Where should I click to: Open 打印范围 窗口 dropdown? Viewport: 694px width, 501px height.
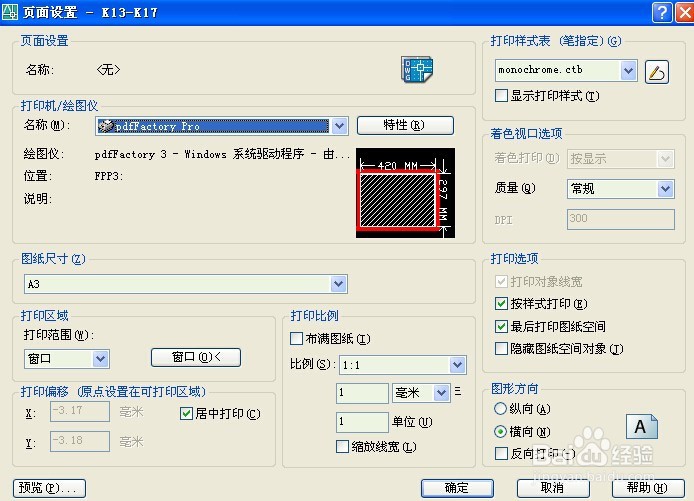coord(100,358)
